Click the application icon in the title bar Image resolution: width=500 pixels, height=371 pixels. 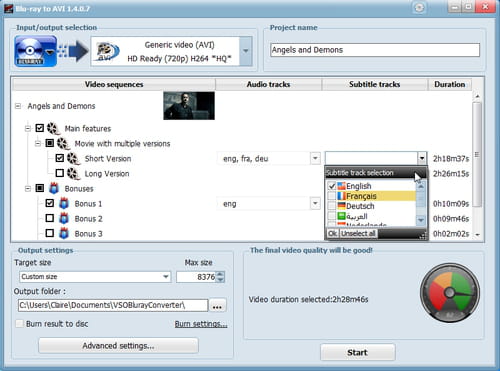pos(9,9)
